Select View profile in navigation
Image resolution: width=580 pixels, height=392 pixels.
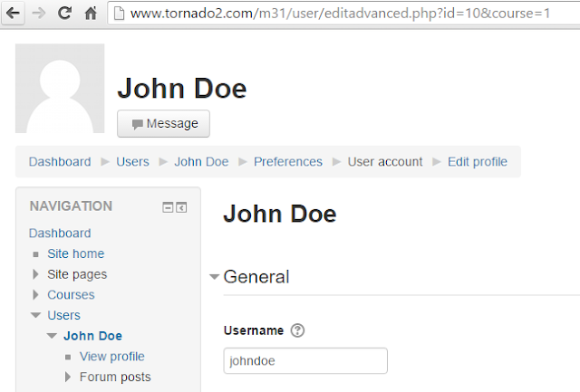point(111,357)
